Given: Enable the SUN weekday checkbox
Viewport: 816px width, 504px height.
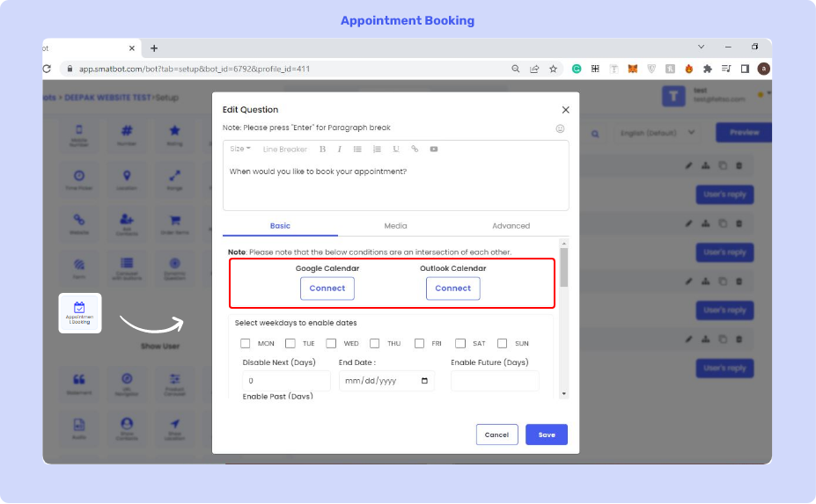Looking at the screenshot, I should tap(503, 343).
